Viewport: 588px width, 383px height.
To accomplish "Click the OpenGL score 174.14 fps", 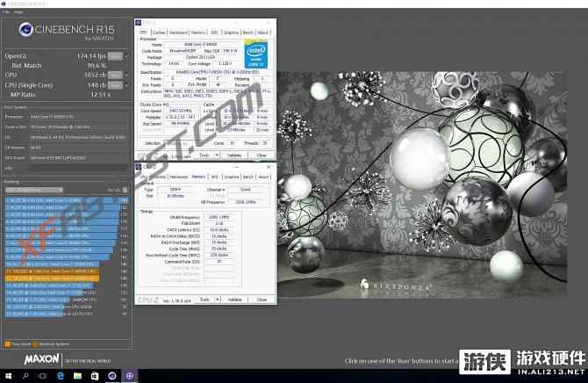I will point(91,56).
